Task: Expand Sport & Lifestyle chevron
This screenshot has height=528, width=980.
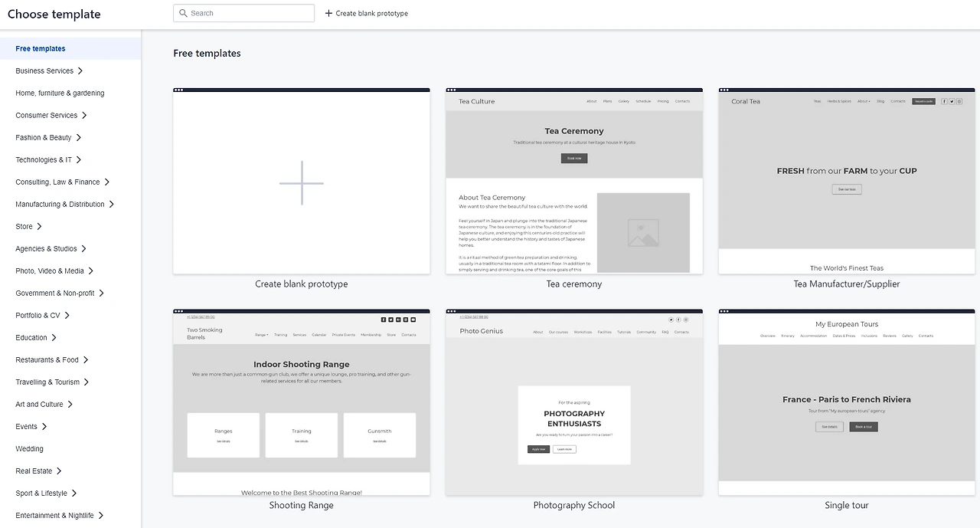Action: (x=74, y=493)
